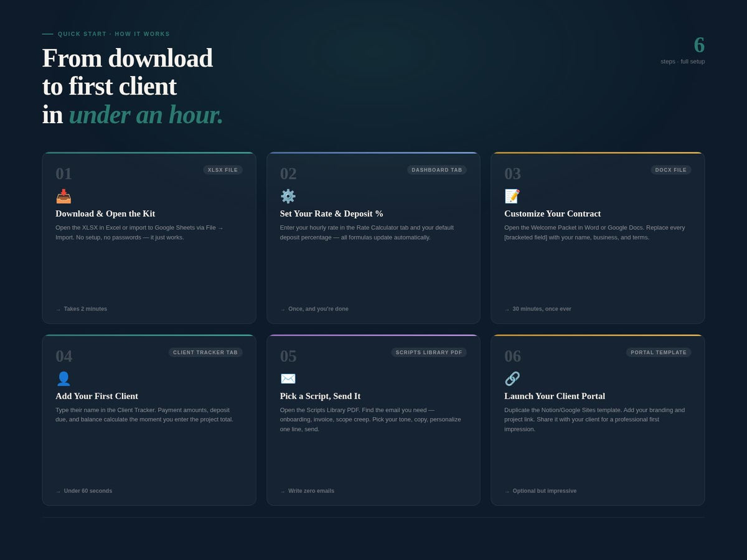This screenshot has width=747, height=560.
Task: Click the person silhouette icon in step 04
Action: coord(63,379)
